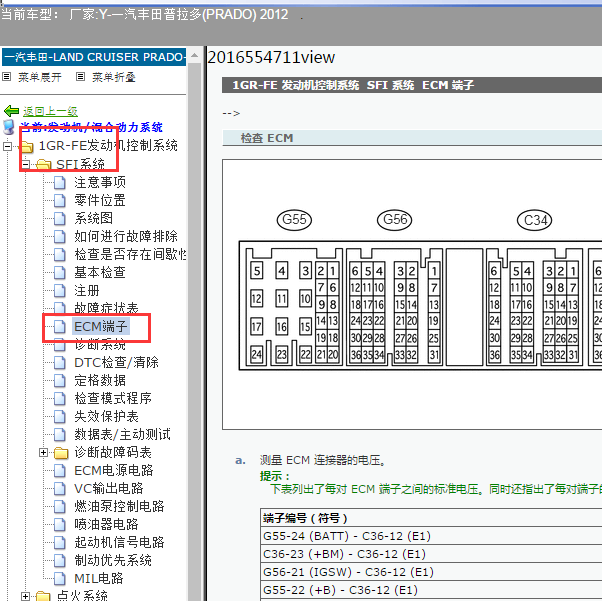Image resolution: width=602 pixels, height=601 pixels.
Task: Open the DTC检查/清除 tree item
Action: (116, 363)
